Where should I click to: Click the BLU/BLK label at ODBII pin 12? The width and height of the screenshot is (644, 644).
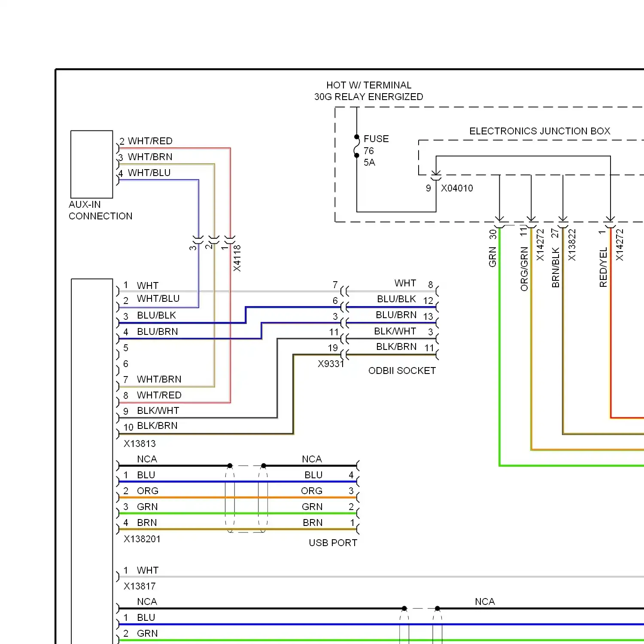pos(396,299)
